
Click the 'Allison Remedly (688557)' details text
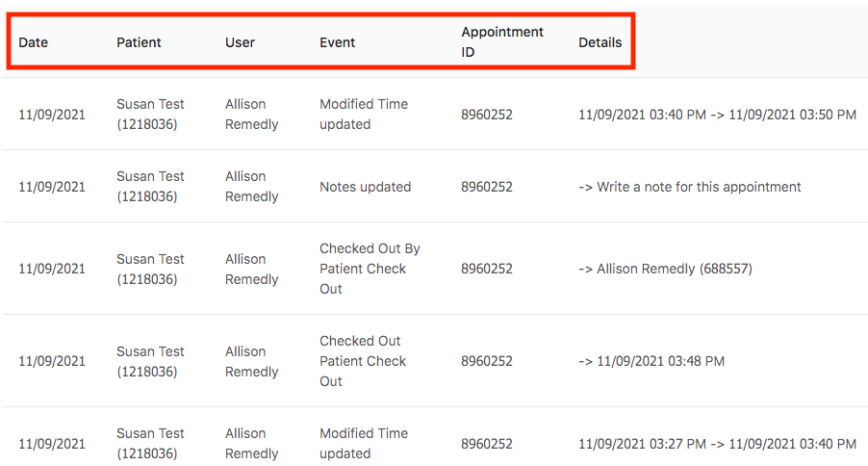[x=665, y=269]
